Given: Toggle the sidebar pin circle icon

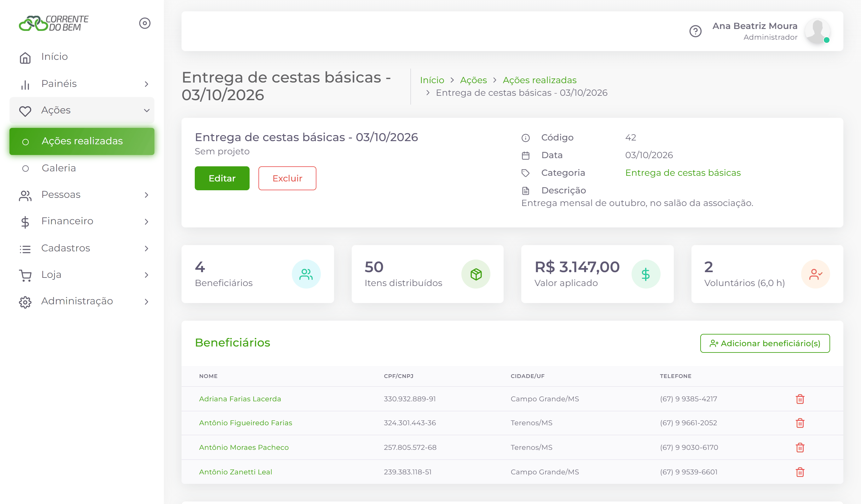Looking at the screenshot, I should click(x=145, y=23).
